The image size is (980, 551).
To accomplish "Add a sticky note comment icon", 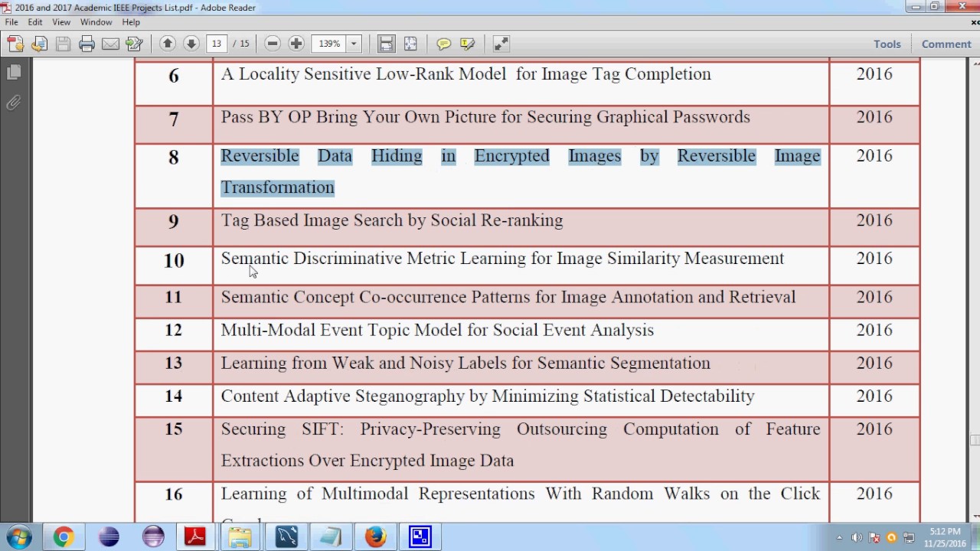I will (x=443, y=44).
